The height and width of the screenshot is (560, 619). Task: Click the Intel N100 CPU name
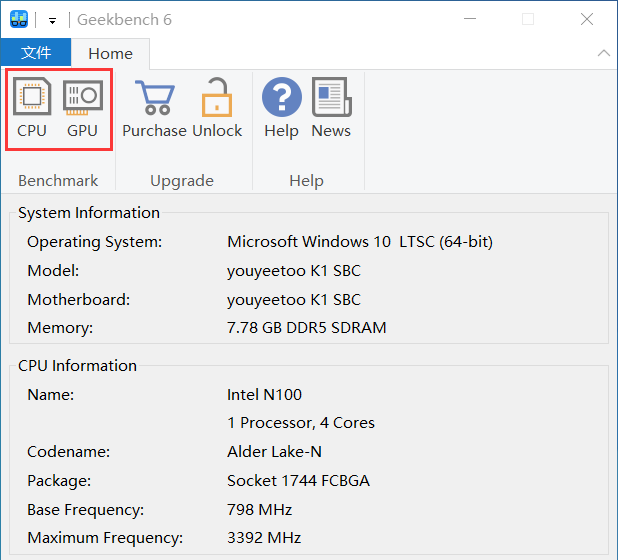pos(264,395)
